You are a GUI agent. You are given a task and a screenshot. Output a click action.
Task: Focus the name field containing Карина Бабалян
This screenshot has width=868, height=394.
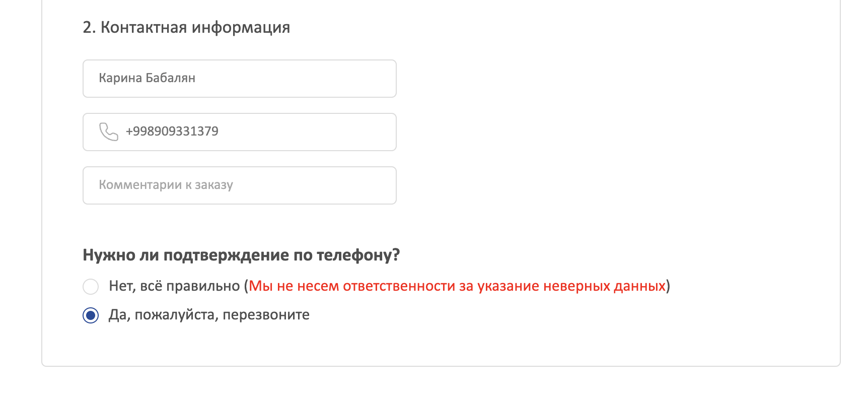click(x=239, y=79)
